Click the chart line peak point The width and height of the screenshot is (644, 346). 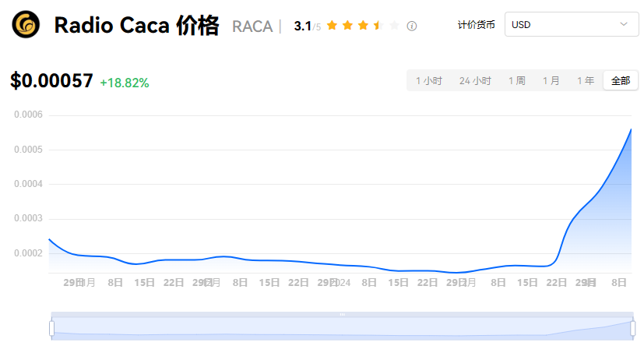pyautogui.click(x=631, y=129)
